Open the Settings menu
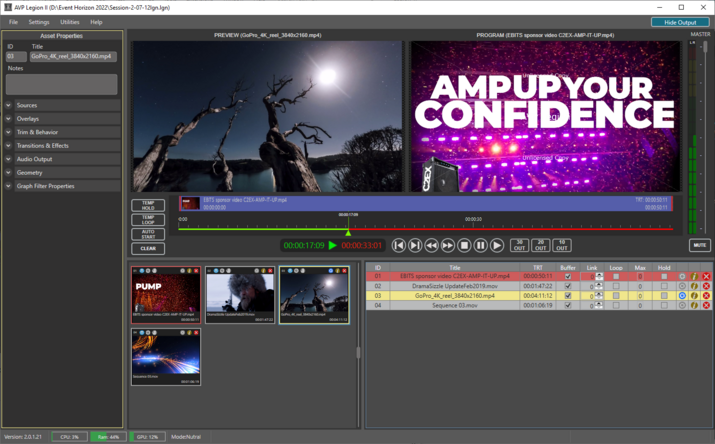 (39, 21)
